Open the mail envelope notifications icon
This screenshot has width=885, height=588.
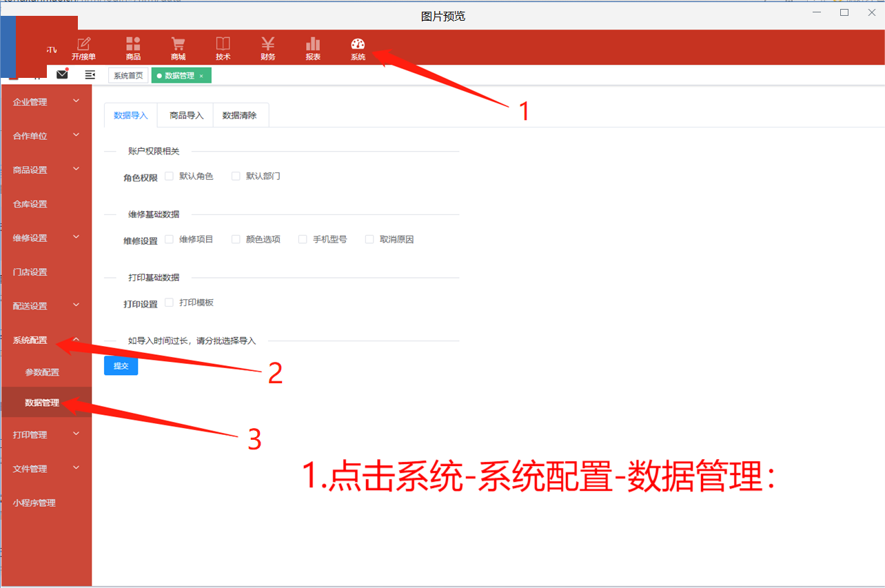click(x=62, y=74)
